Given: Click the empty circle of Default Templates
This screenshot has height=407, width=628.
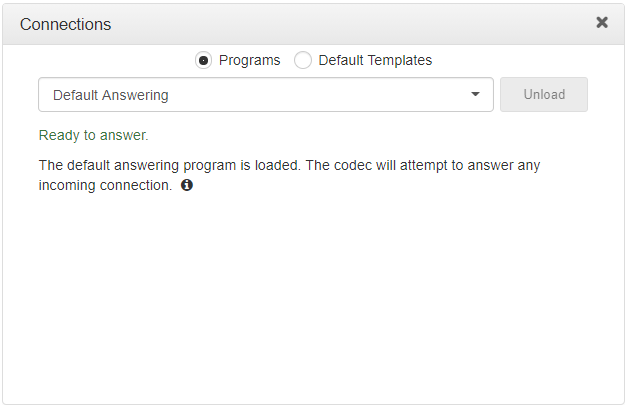Looking at the screenshot, I should 303,60.
